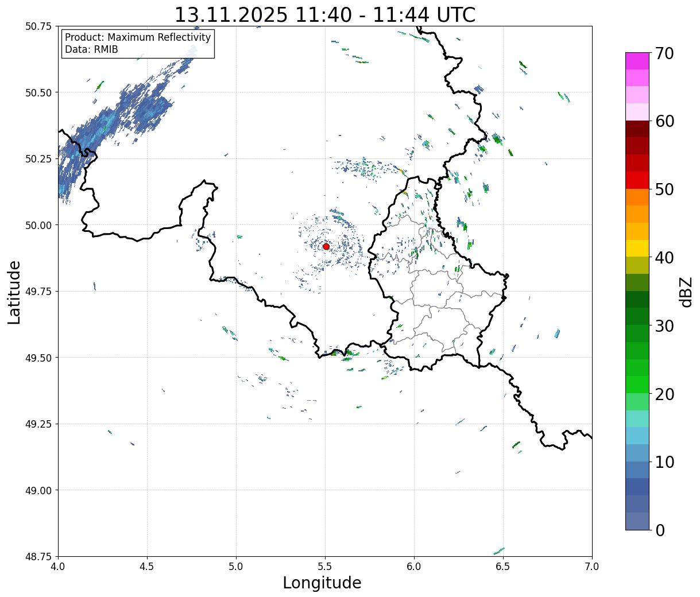Click the 50.00 latitude tick label

tap(38, 225)
